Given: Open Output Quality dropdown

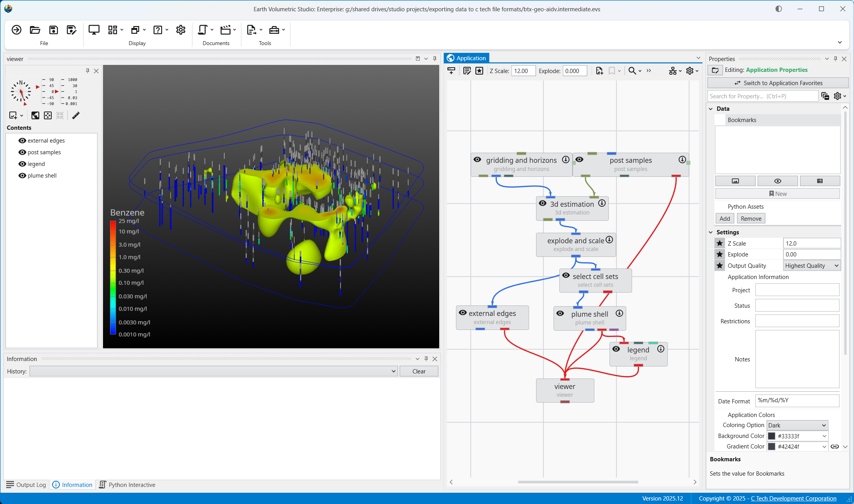Looking at the screenshot, I should point(812,266).
